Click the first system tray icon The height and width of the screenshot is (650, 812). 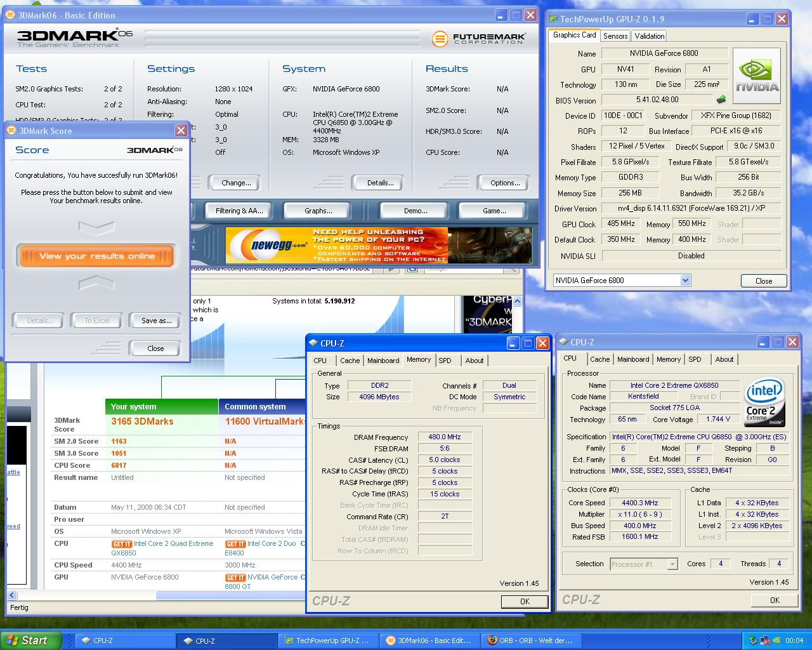coord(753,640)
